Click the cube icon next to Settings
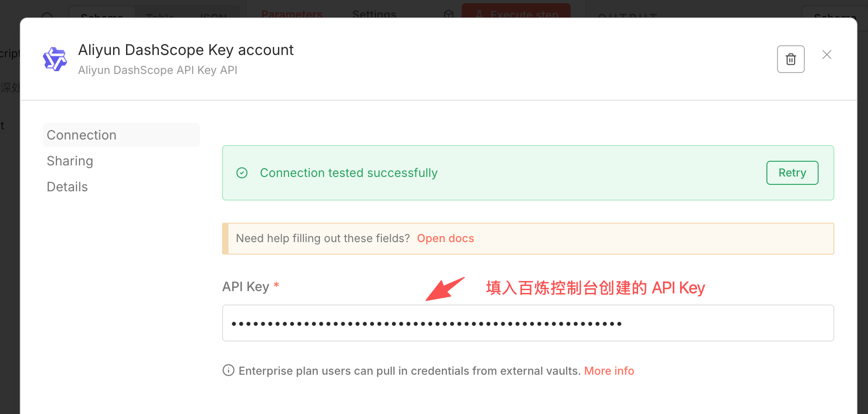Image resolution: width=868 pixels, height=414 pixels. [x=448, y=14]
